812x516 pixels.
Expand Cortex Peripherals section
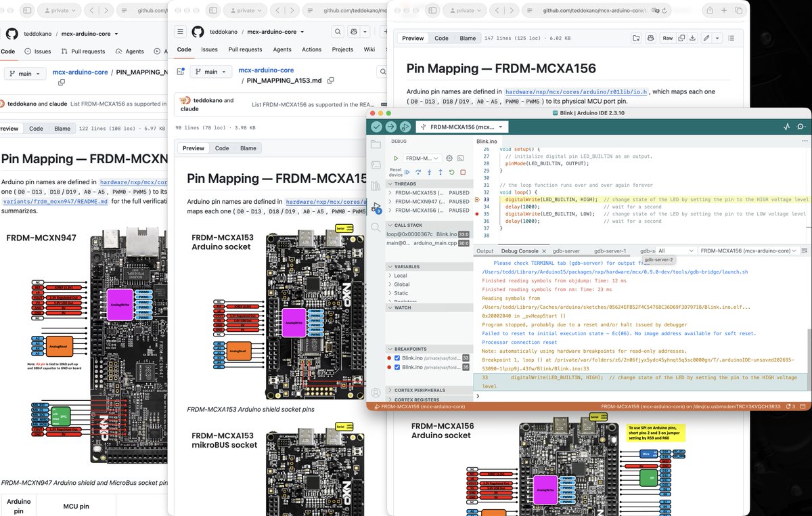click(x=428, y=390)
